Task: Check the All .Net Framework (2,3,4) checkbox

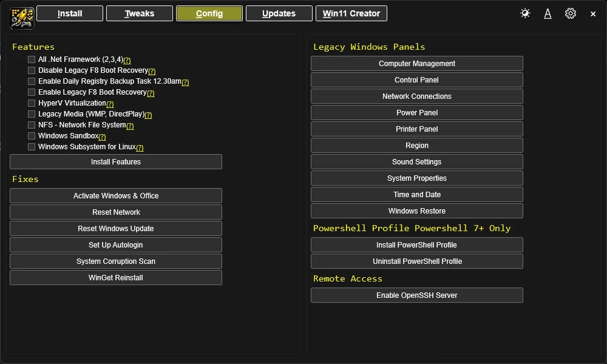Action: 32,59
